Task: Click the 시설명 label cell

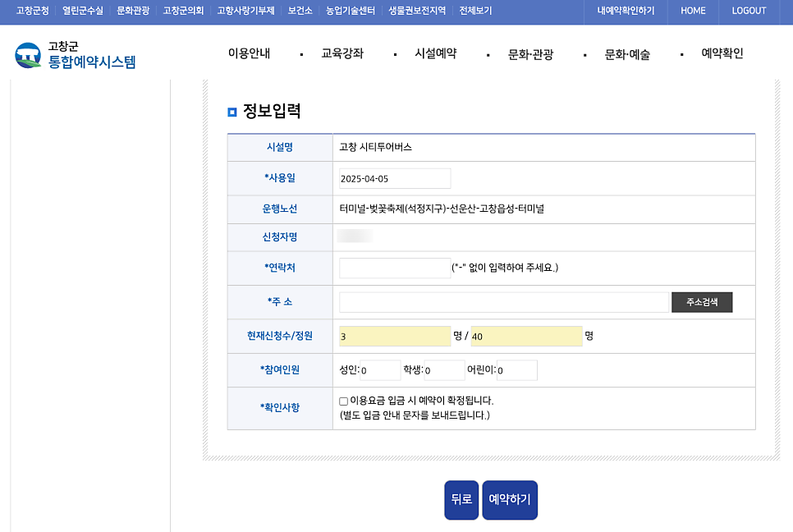Action: click(280, 147)
